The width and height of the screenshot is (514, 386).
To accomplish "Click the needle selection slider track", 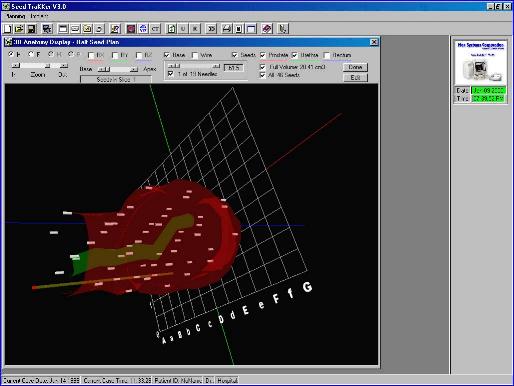I will (194, 66).
